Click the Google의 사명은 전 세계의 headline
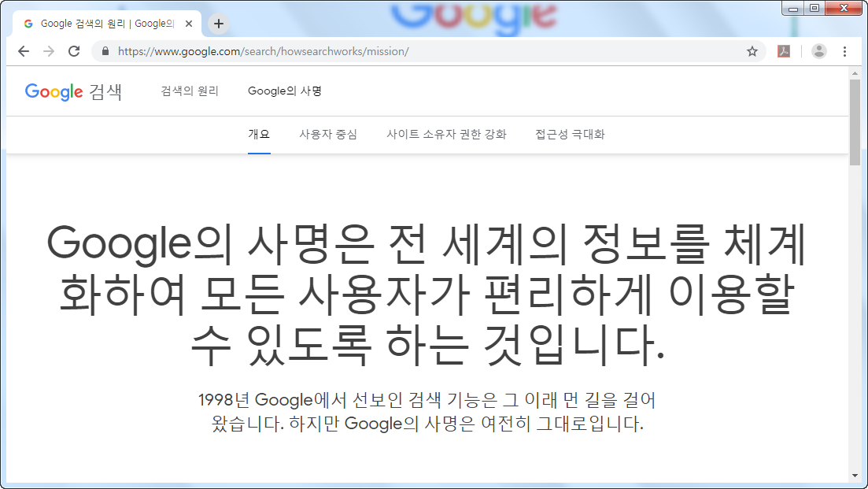Image resolution: width=868 pixels, height=489 pixels. click(x=427, y=294)
